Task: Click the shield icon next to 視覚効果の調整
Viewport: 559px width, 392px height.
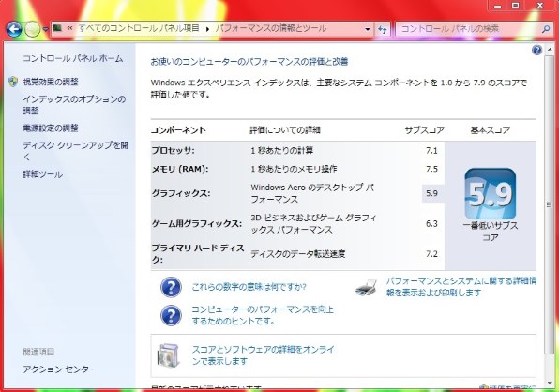Action: [x=13, y=82]
